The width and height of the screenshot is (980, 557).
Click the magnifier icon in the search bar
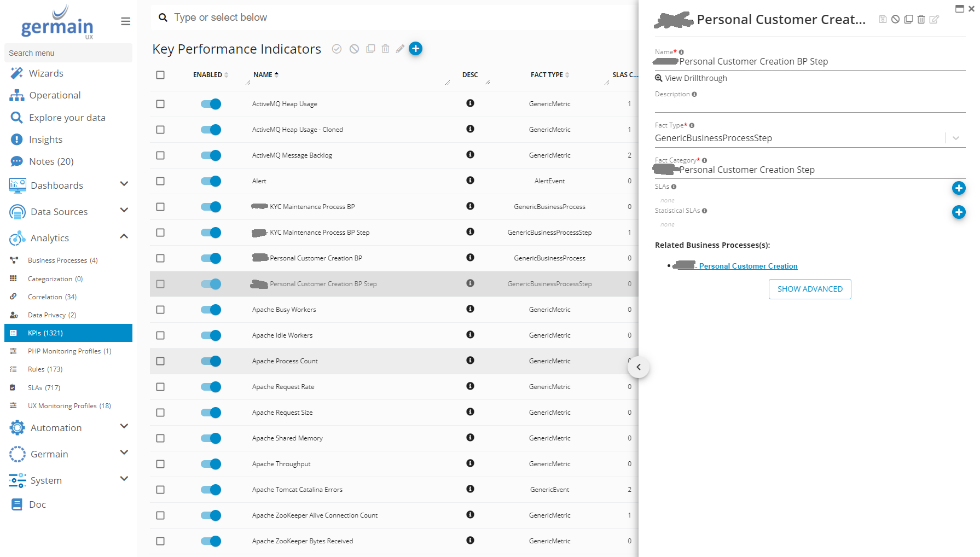pos(163,18)
